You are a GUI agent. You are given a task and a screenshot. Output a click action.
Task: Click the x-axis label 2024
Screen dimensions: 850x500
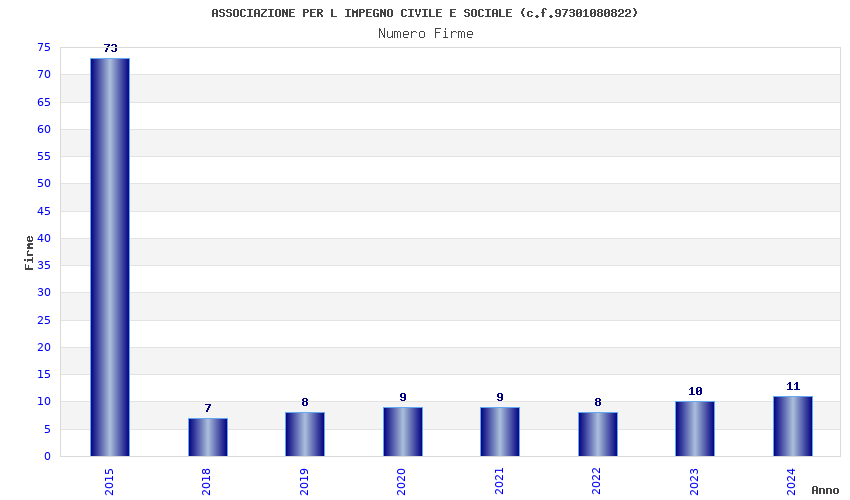[791, 482]
